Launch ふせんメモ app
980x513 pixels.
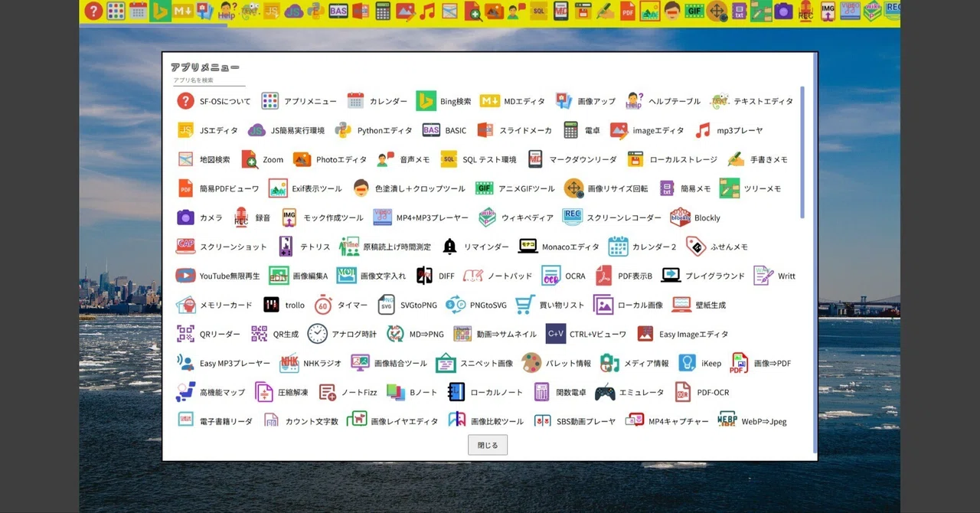[717, 247]
